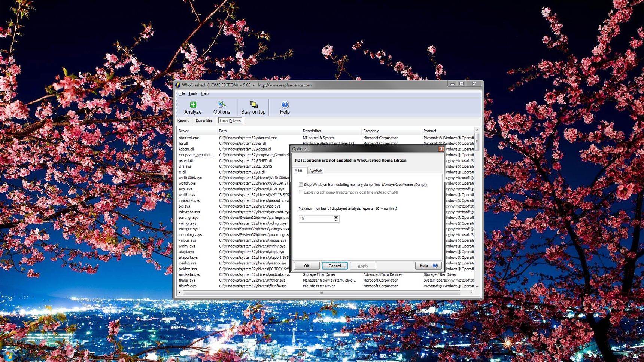Select the ntoskrnl.exe driver row
This screenshot has width=644, height=362.
coord(326,138)
